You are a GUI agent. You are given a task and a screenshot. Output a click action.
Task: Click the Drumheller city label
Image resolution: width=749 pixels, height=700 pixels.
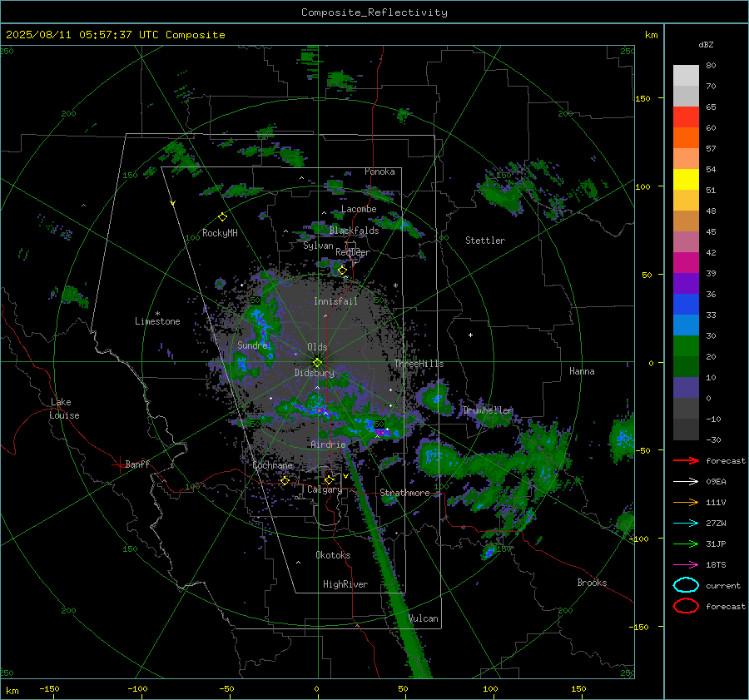488,410
